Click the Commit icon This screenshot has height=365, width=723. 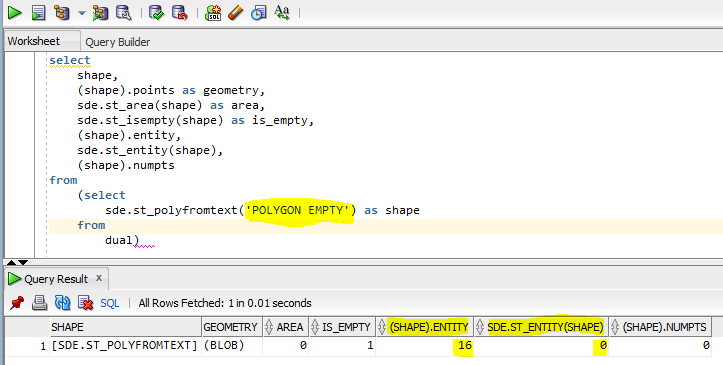[157, 12]
